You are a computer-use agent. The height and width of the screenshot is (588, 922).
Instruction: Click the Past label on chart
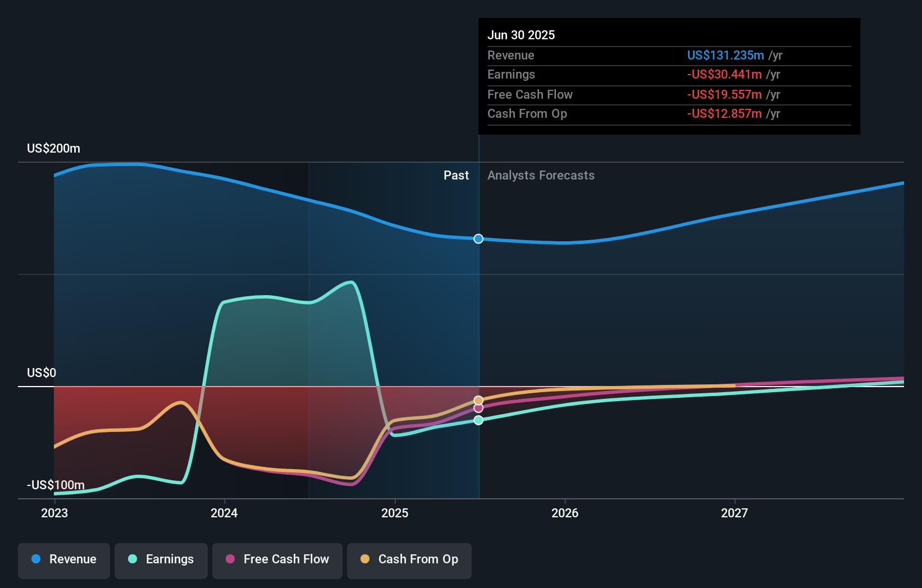[456, 176]
